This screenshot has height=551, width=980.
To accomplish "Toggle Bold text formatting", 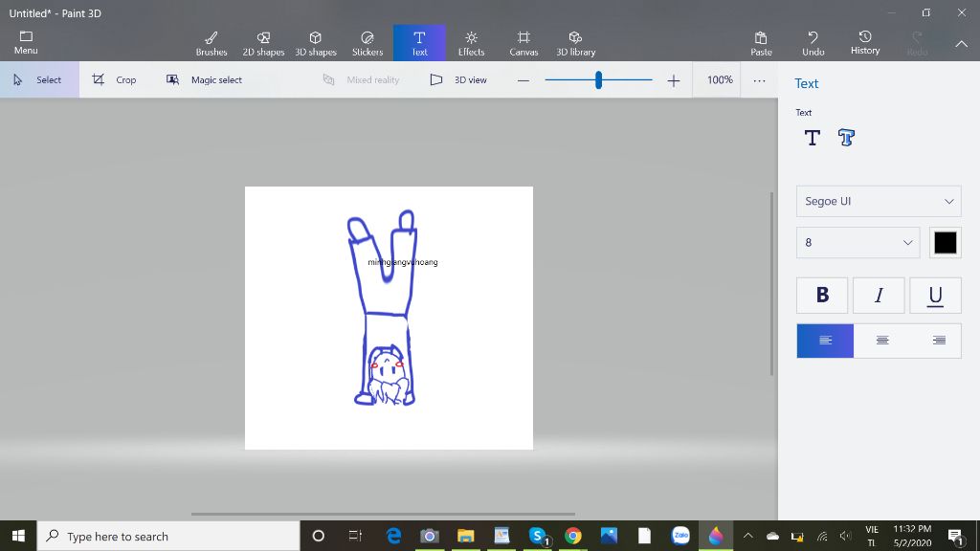I will (x=822, y=296).
